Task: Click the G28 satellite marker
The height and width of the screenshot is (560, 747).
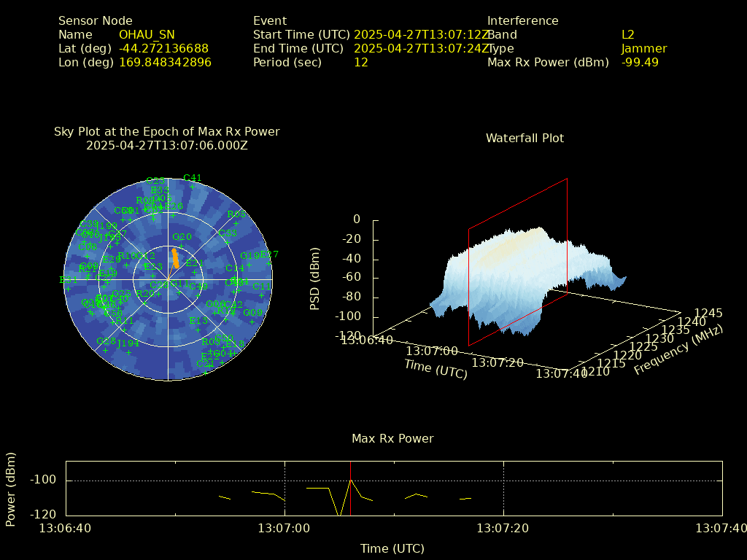Action: [x=106, y=350]
